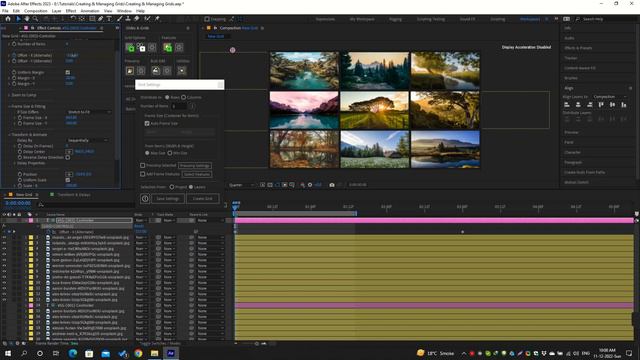Click the magnifier icon in the viewer footer

pos(302,185)
